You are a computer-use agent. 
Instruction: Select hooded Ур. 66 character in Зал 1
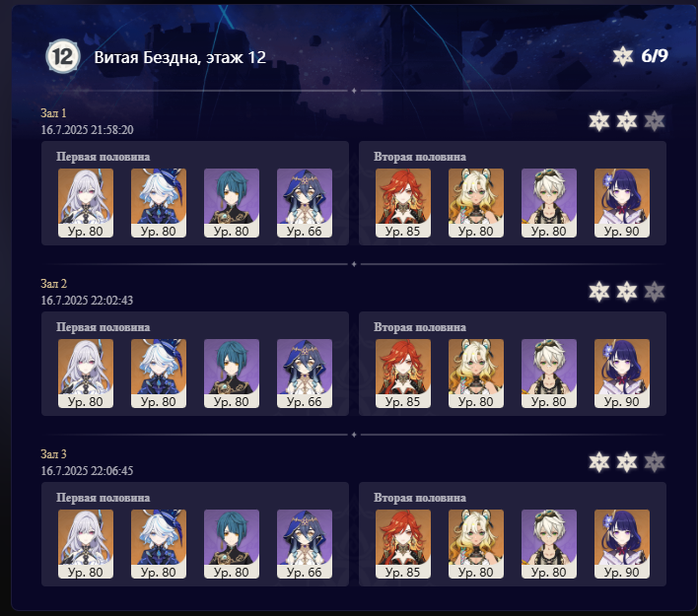coord(305,202)
